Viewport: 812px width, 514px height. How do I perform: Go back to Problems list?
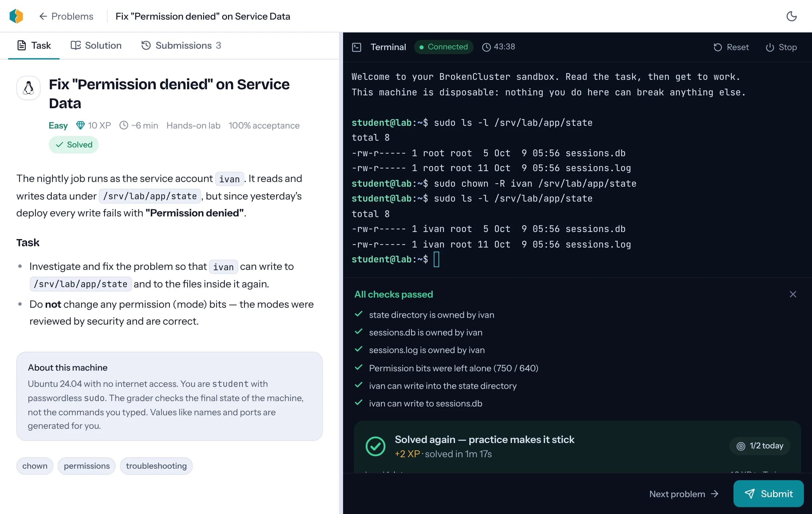(66, 16)
